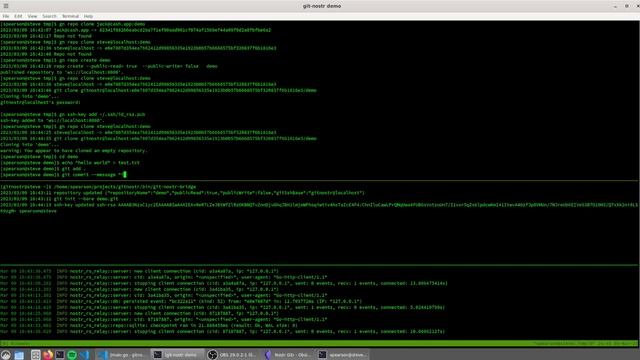Image resolution: width=640 pixels, height=360 pixels.
Task: Click the terminal window menu icon in title bar
Action: 6,6
